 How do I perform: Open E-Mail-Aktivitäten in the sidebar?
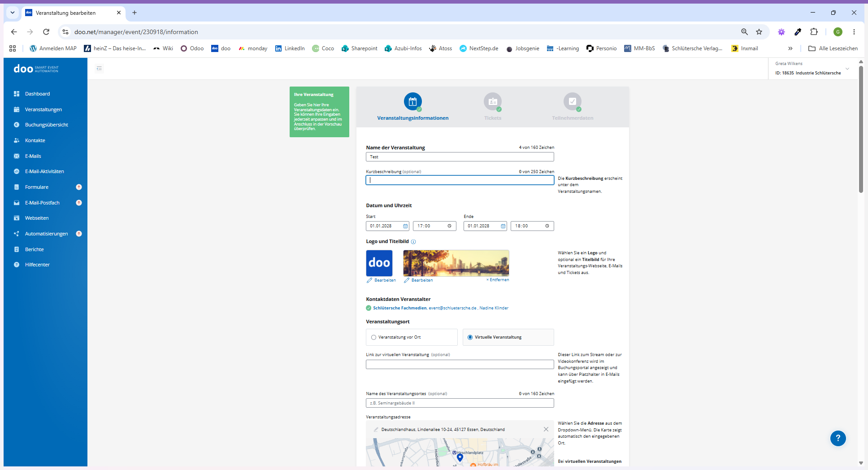45,171
